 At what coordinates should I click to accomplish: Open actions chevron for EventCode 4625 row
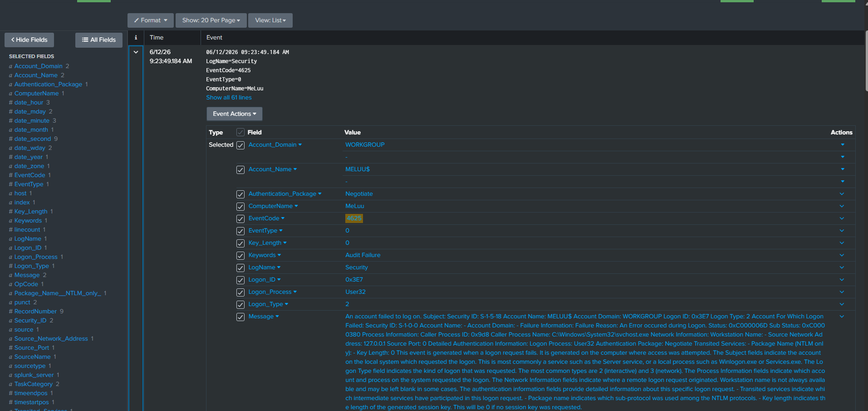pyautogui.click(x=842, y=218)
